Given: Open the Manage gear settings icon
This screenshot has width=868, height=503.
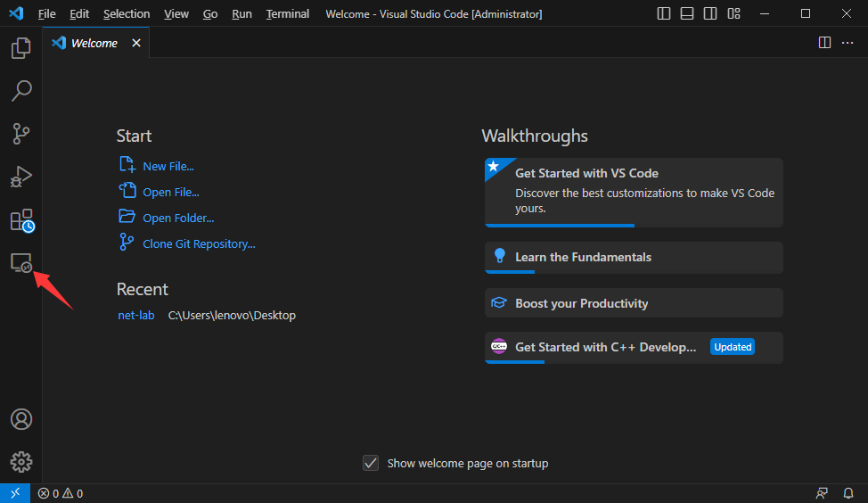Looking at the screenshot, I should [21, 461].
